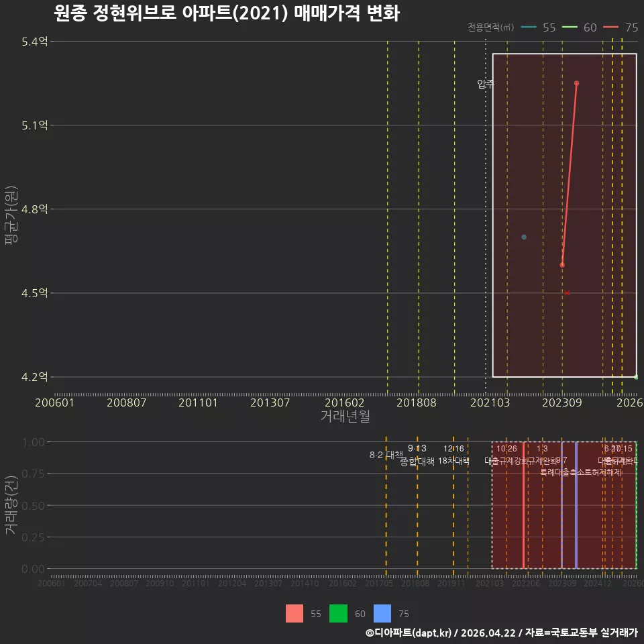The width and height of the screenshot is (644, 644).
Task: Click the '202206' label on volume chart axis
Action: (x=526, y=583)
